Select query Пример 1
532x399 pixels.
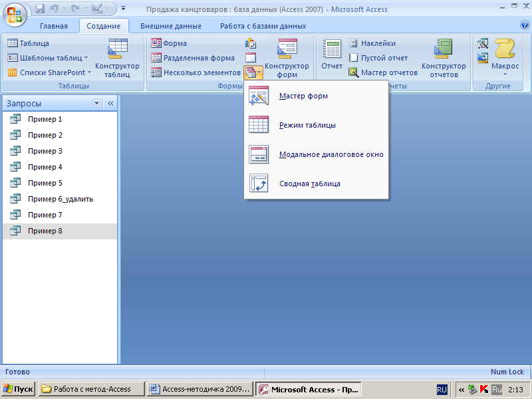[x=60, y=119]
